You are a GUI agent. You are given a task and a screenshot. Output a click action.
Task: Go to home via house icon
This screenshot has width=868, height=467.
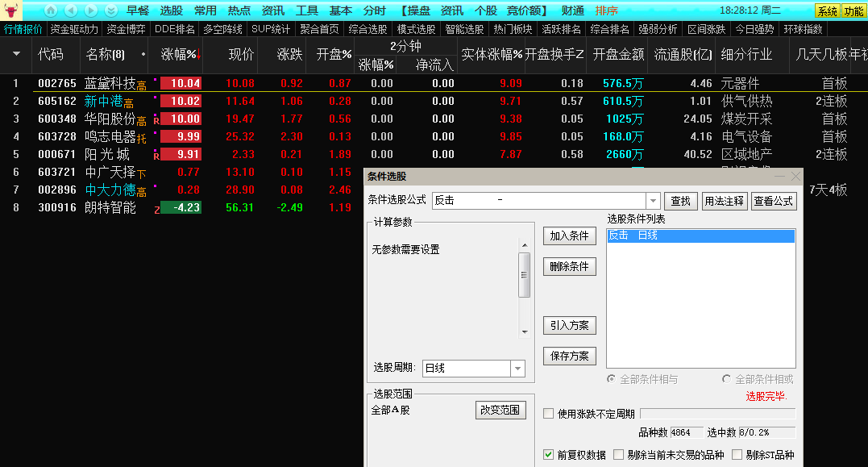point(51,10)
